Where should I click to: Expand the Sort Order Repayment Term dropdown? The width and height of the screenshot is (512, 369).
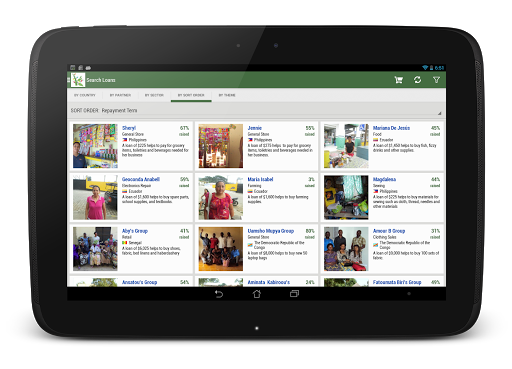click(256, 110)
